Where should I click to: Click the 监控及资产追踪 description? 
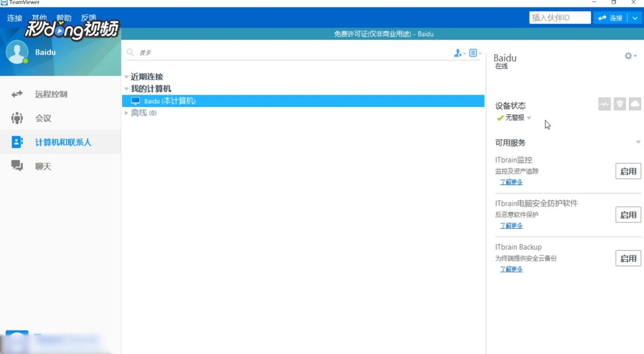(x=516, y=171)
